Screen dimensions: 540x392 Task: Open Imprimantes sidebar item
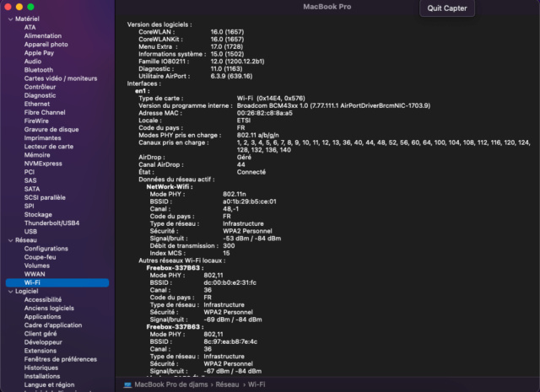[43, 138]
